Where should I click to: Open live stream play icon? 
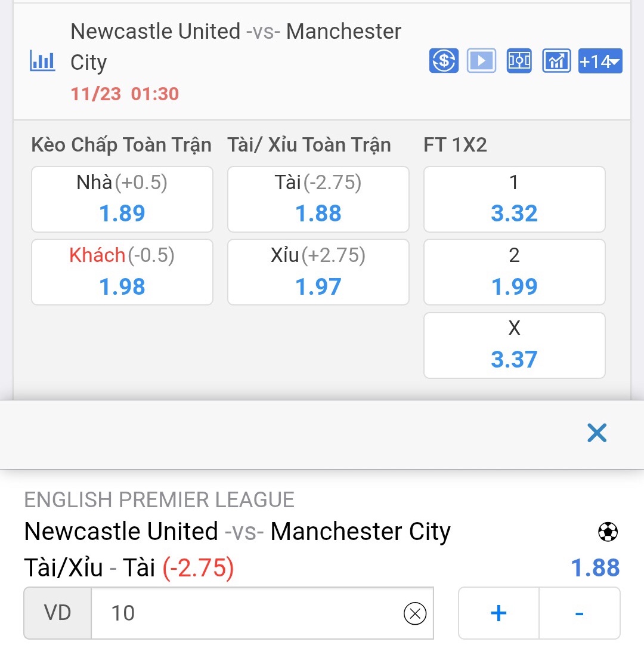(x=481, y=61)
